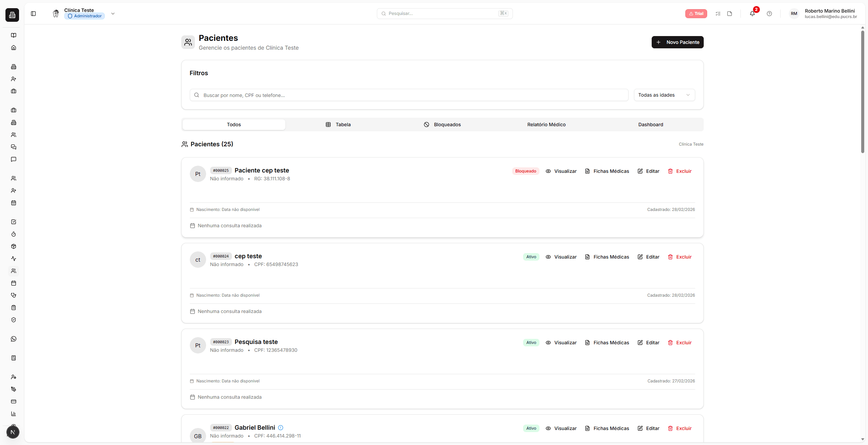Viewport: 868px width, 445px height.
Task: Click Visualizar for cep teste patient
Action: coord(561,257)
